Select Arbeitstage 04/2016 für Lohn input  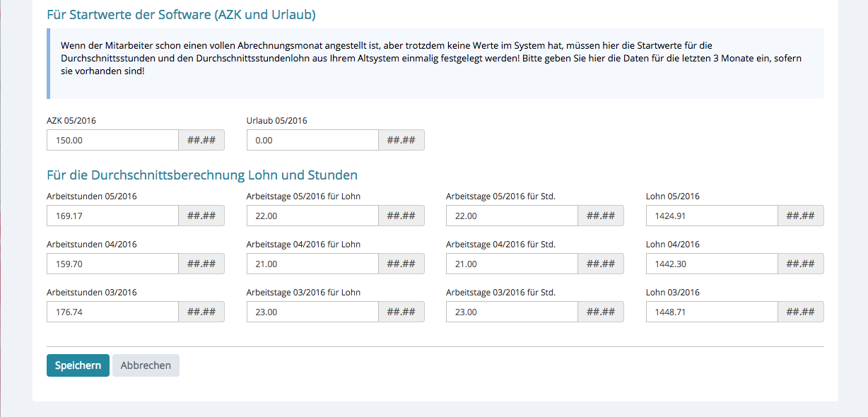coord(312,264)
